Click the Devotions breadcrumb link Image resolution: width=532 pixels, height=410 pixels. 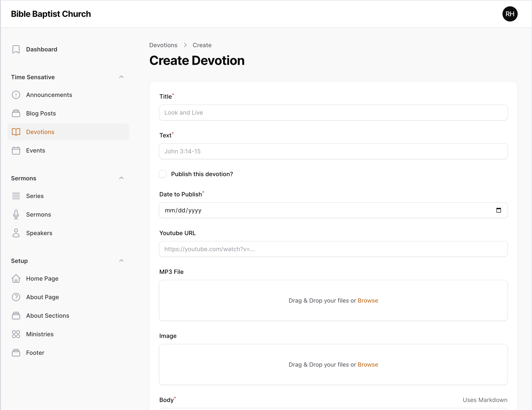click(x=163, y=45)
